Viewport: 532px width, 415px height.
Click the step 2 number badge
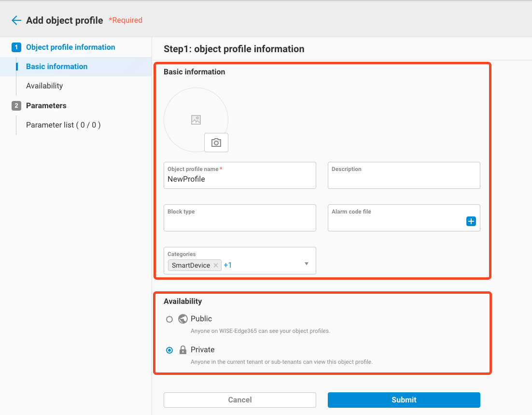click(x=16, y=106)
